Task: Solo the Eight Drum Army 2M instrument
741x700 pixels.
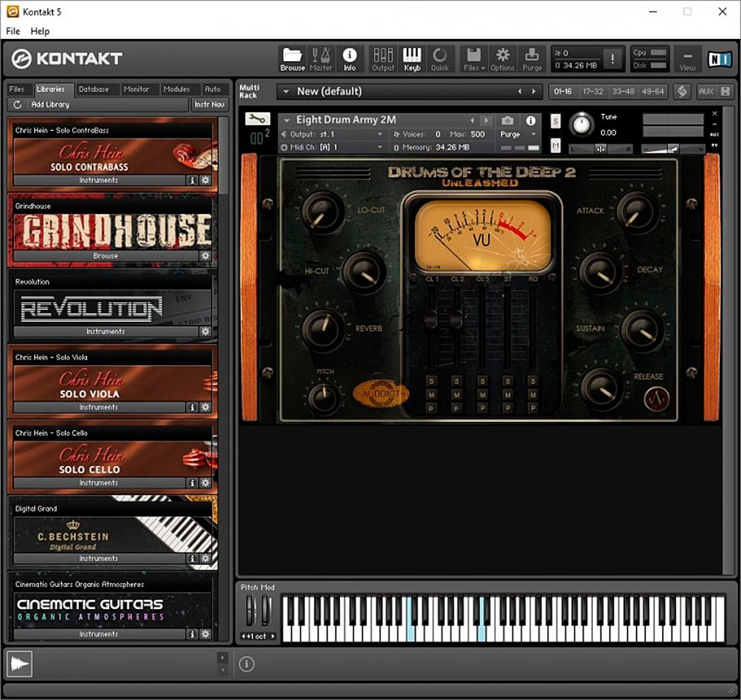Action: (555, 121)
